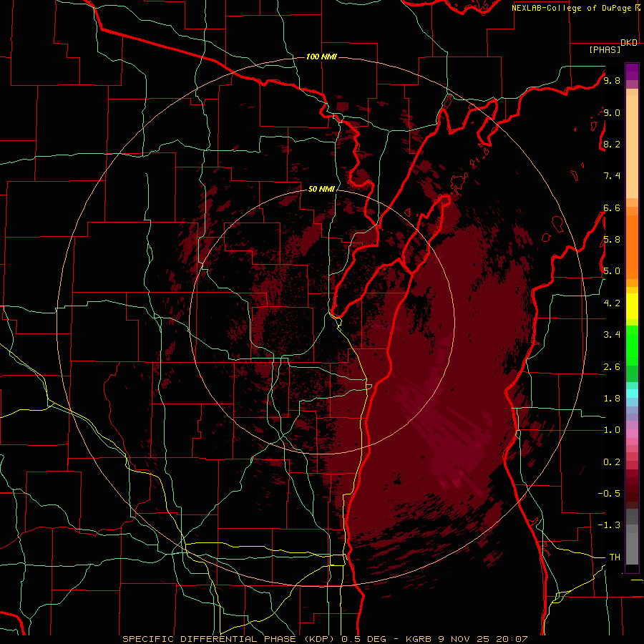Click the 4.2 scale value
644x644 pixels.
tap(612, 303)
